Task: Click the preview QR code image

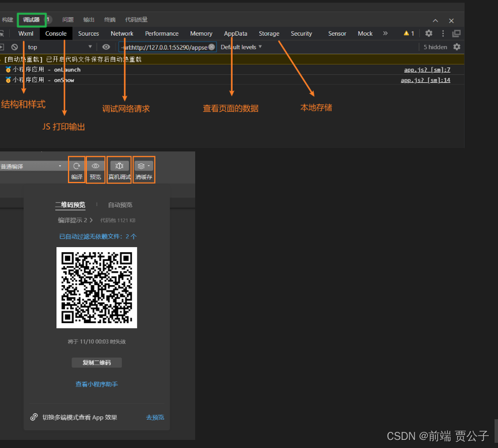Action: (97, 287)
